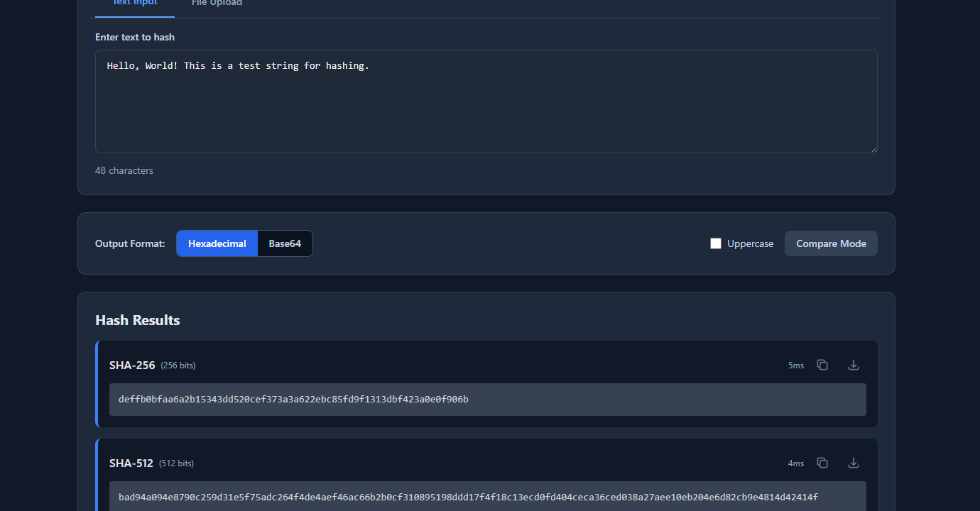Click the Enter text to hash label
The image size is (980, 511).
click(x=135, y=37)
